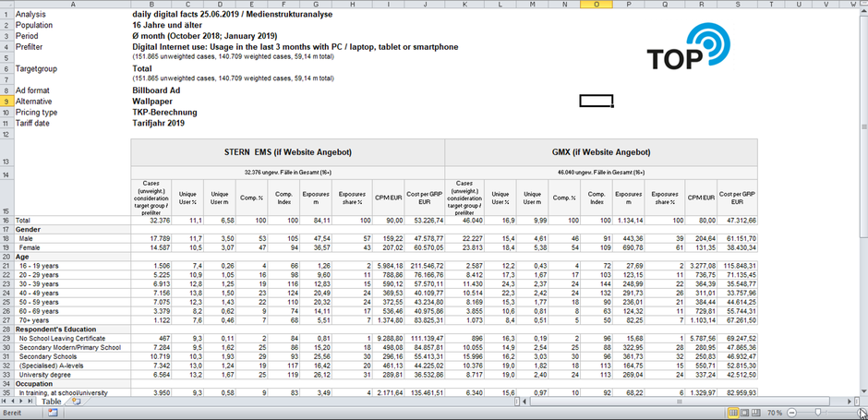Select row 1 header
Screen dimensions: 868x420
pos(6,15)
